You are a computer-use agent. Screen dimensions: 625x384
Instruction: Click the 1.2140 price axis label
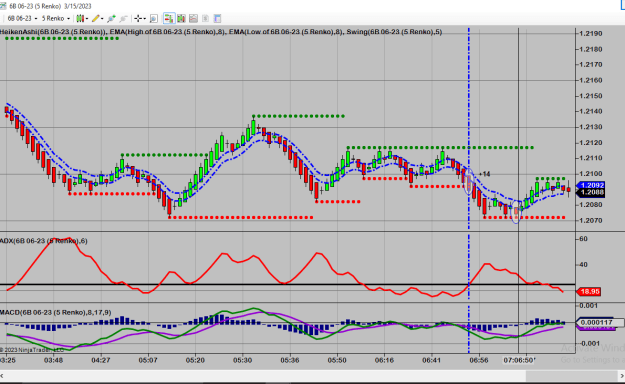[591, 111]
